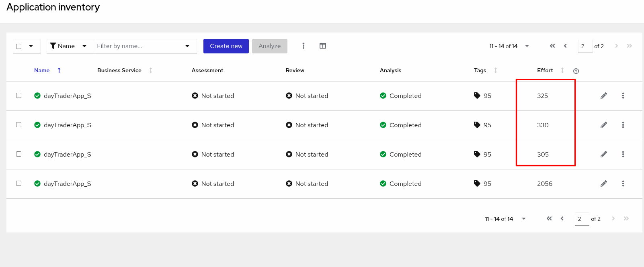Open the toolbar kebab actions menu
The image size is (644, 267).
pyautogui.click(x=303, y=46)
